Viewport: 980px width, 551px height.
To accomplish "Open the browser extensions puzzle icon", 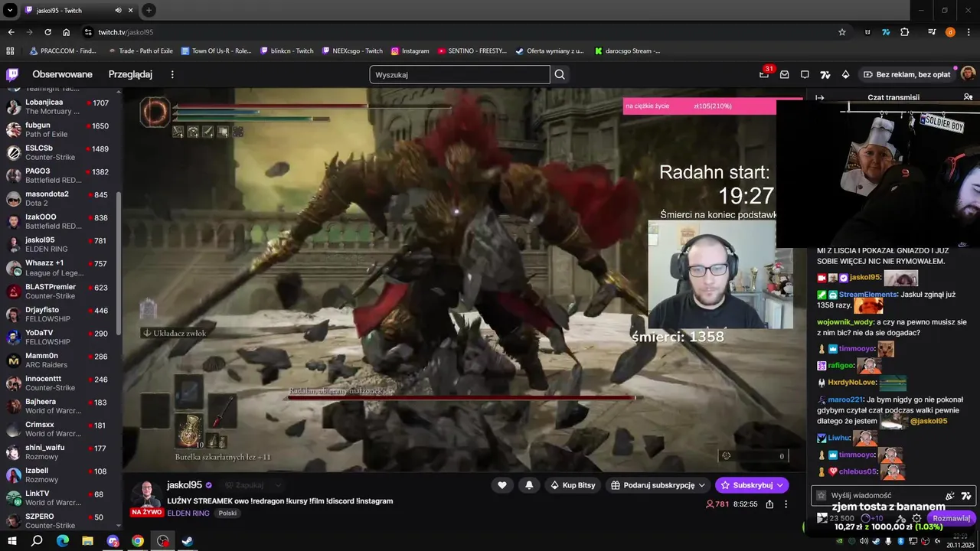I will point(905,32).
